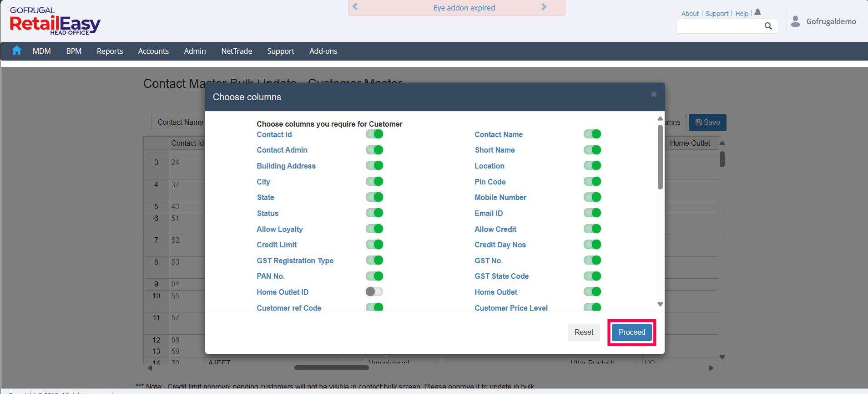Toggle the Allow Loyalty column switch

point(374,229)
